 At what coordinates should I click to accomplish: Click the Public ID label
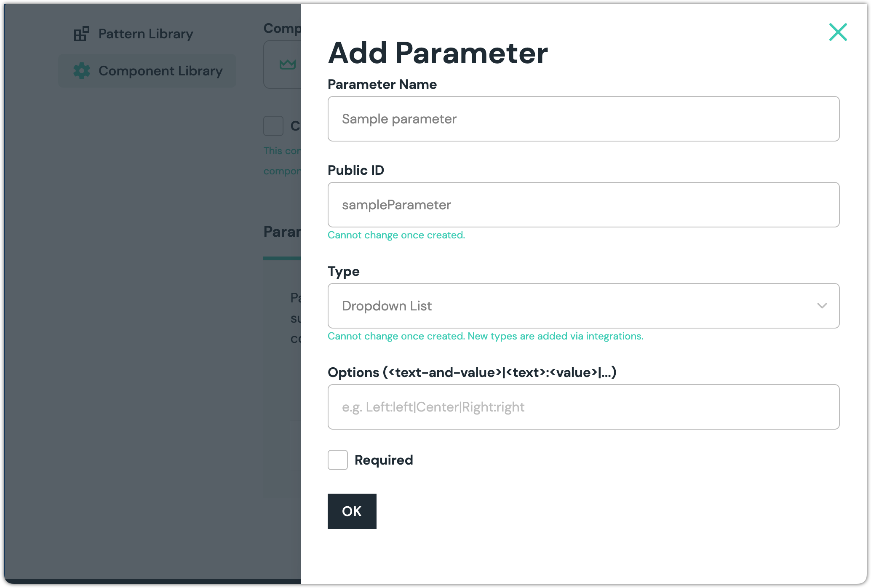tap(355, 170)
